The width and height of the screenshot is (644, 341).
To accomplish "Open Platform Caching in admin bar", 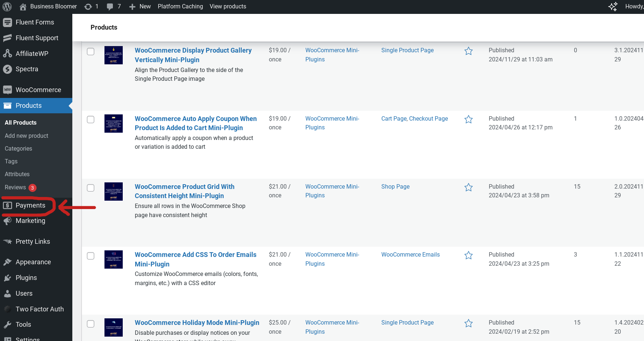I will click(180, 7).
